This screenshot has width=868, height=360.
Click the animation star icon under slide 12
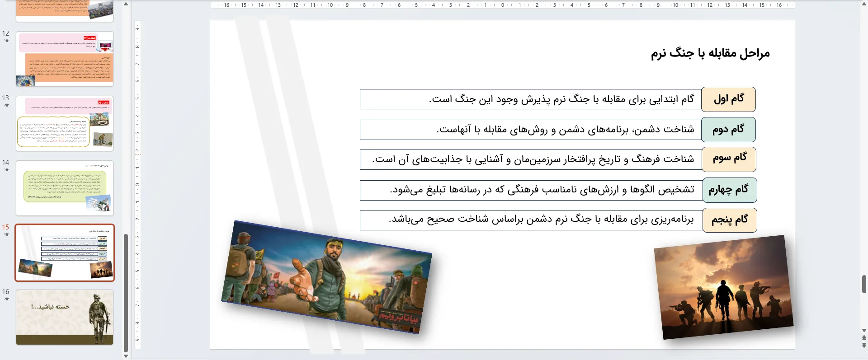click(x=6, y=41)
